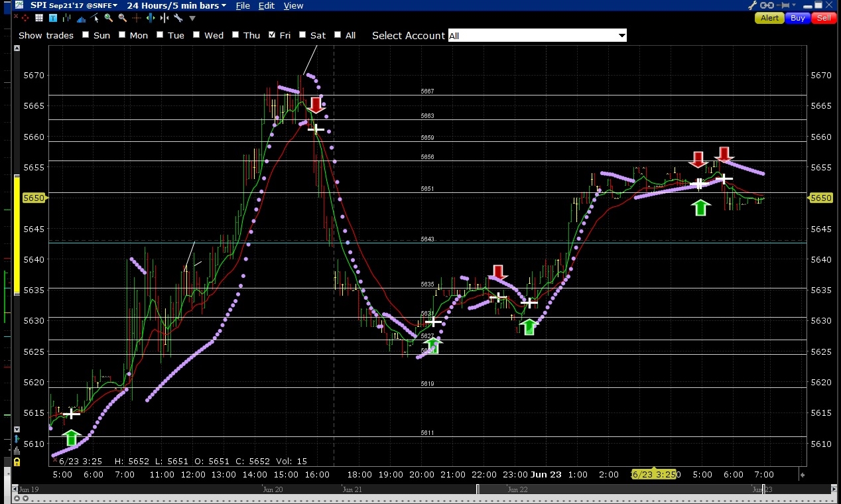Image resolution: width=841 pixels, height=504 pixels.
Task: Click the blue Buy button
Action: [x=798, y=18]
